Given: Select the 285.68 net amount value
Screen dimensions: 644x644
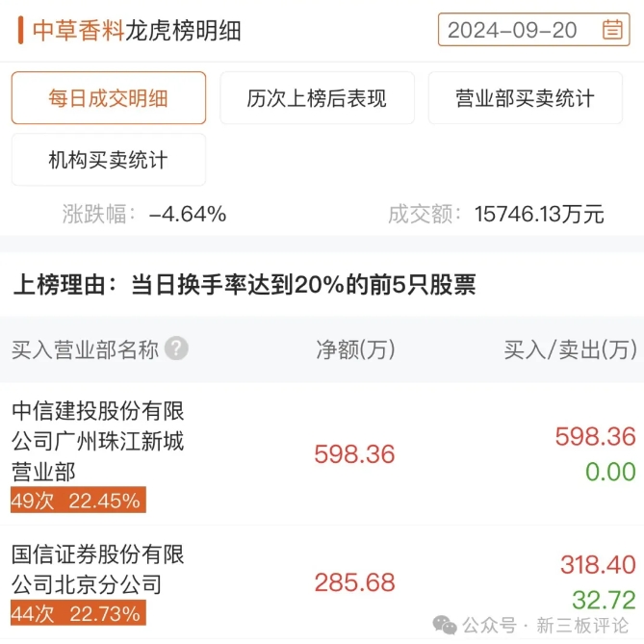Looking at the screenshot, I should 354,582.
